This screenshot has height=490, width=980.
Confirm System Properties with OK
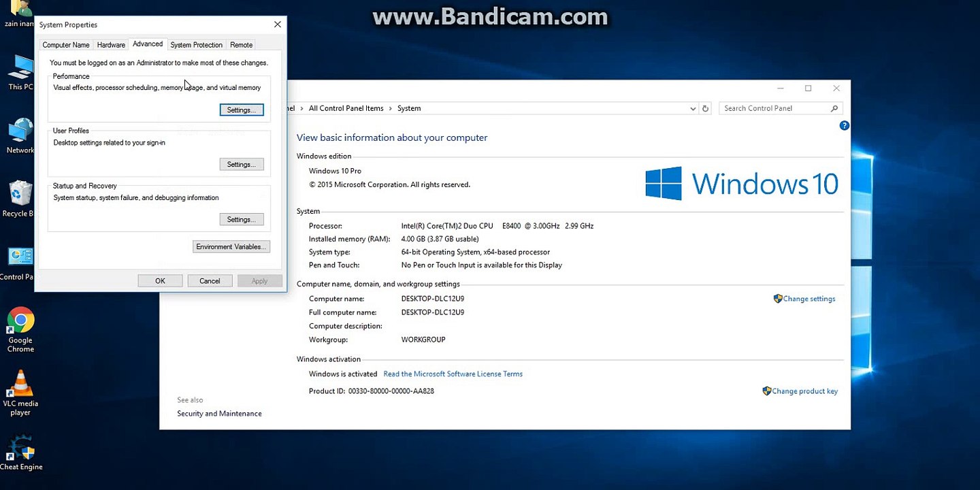160,281
